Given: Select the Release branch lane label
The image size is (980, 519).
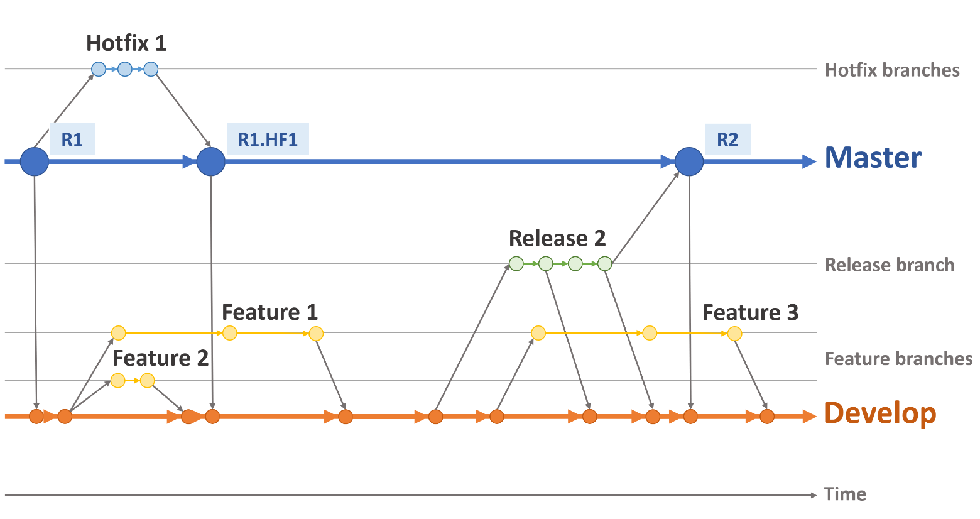Looking at the screenshot, I should [x=890, y=265].
